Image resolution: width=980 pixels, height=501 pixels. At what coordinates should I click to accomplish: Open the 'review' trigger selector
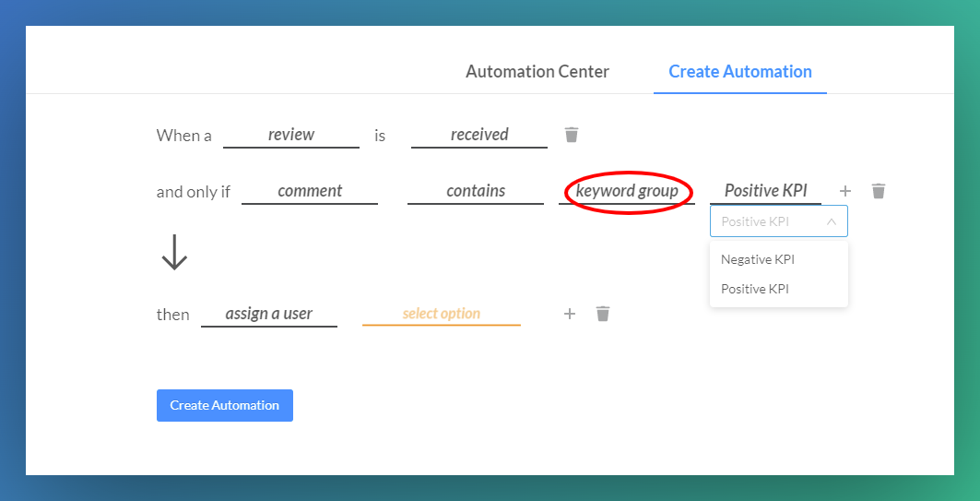[x=291, y=136]
